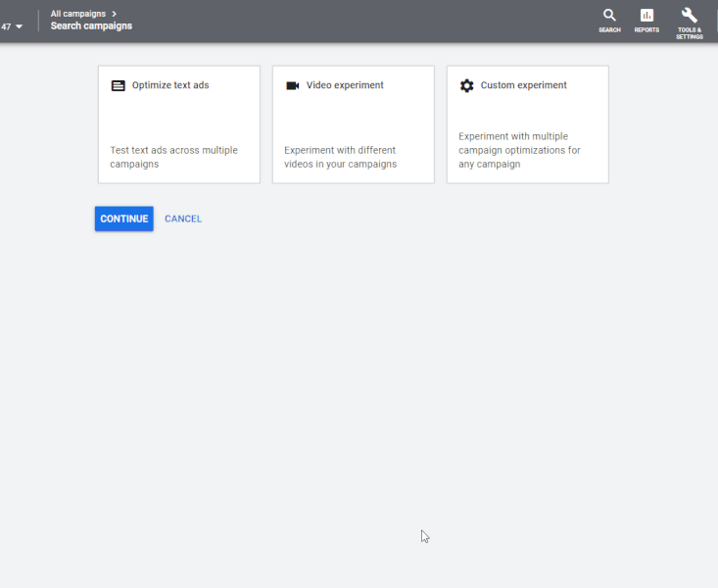Click the Custom experiment gear icon

point(466,86)
